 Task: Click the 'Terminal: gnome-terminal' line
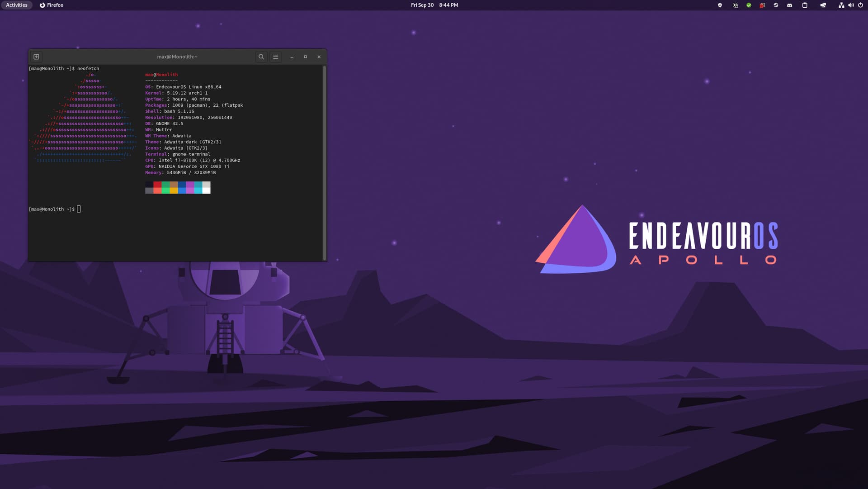(x=178, y=154)
